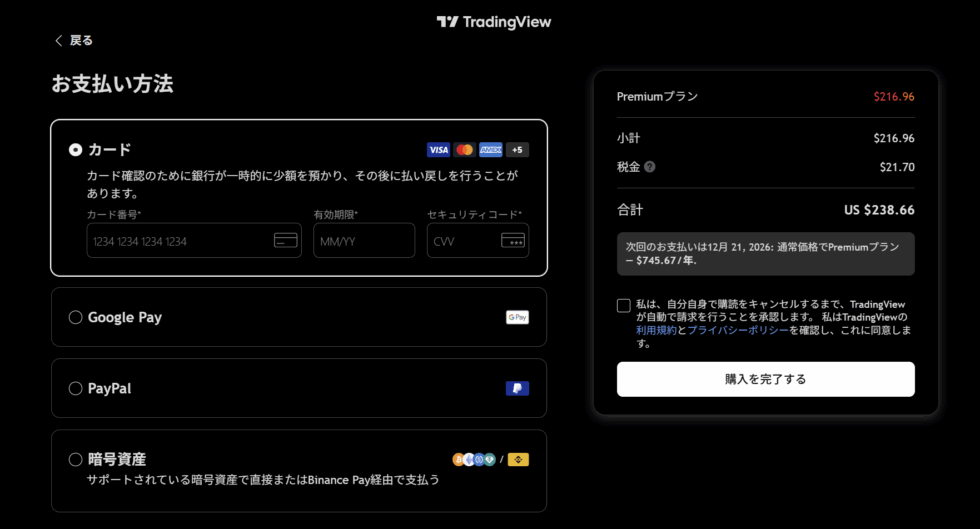This screenshot has width=980, height=529.
Task: Click the Visa card icon
Action: [438, 150]
